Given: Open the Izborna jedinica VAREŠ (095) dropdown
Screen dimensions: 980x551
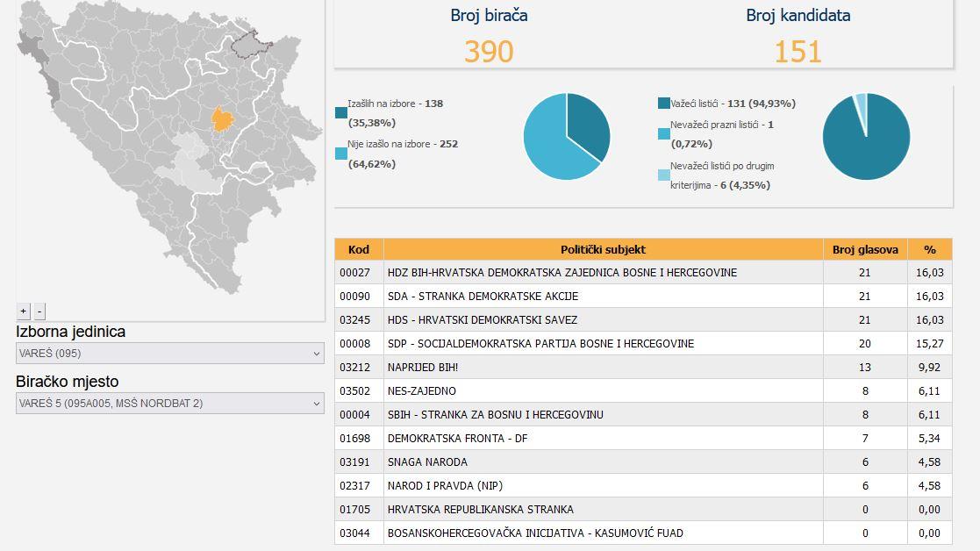Looking at the screenshot, I should (x=170, y=353).
